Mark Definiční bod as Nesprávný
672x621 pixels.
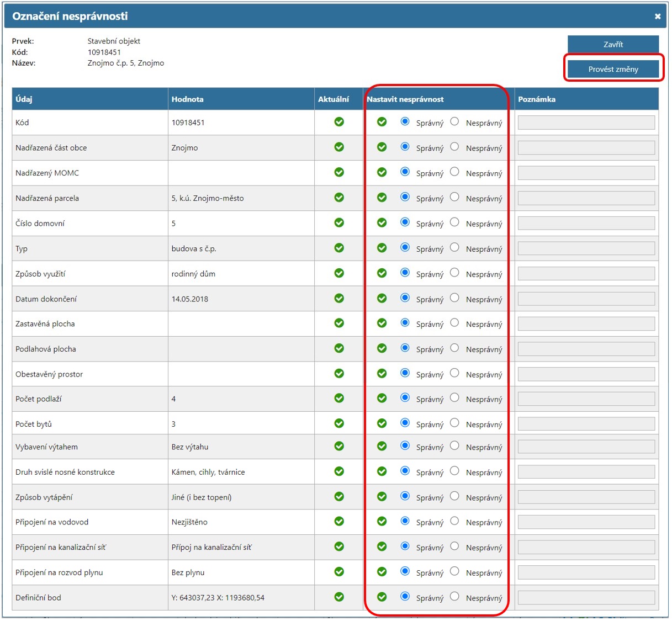tap(454, 597)
